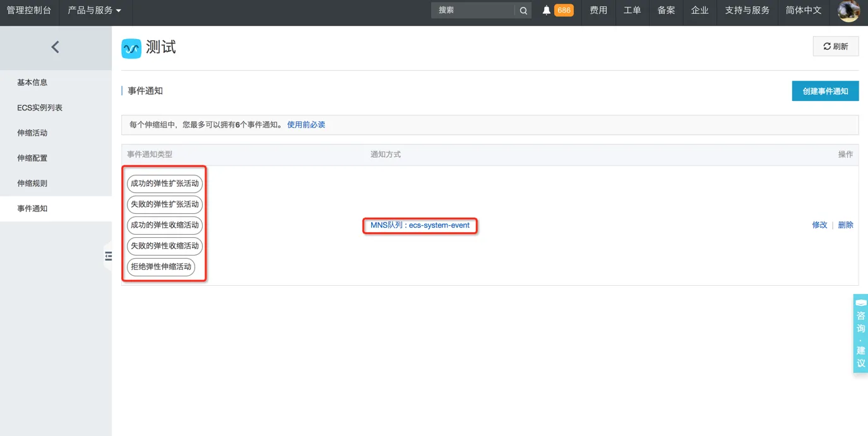Click the 686 notification badge
Viewport: 868px width, 436px height.
point(564,10)
